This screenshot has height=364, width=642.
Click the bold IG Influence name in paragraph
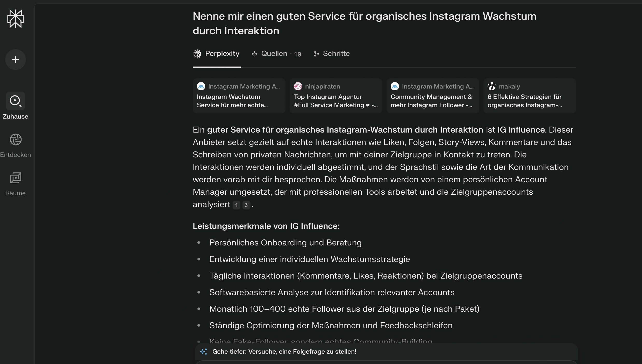click(521, 130)
